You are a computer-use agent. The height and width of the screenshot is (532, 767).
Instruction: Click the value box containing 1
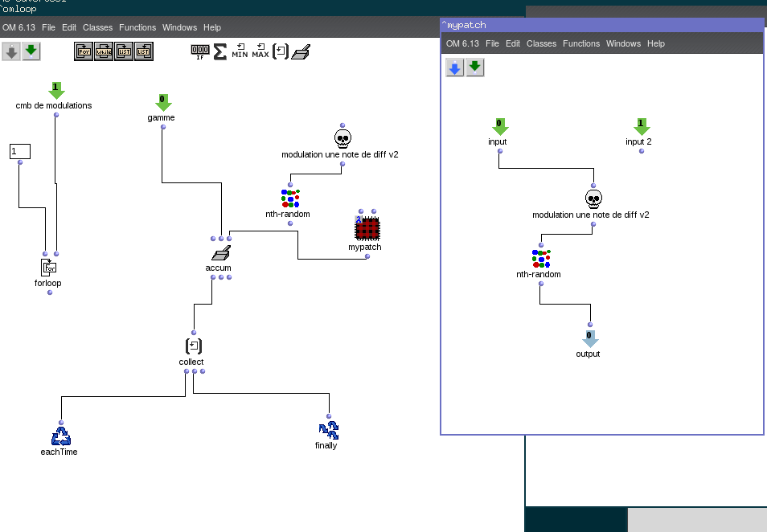click(20, 151)
